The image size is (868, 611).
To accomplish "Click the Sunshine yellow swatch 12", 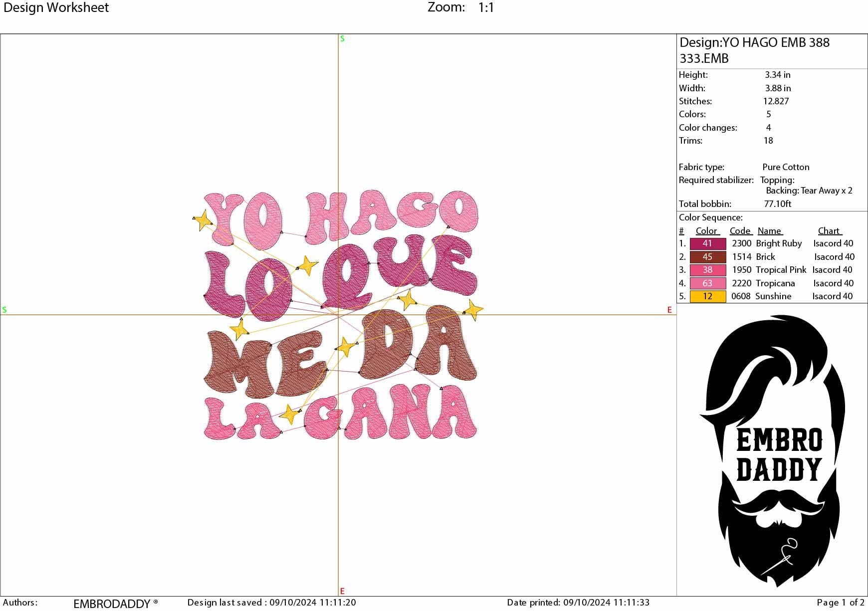I will tap(707, 296).
